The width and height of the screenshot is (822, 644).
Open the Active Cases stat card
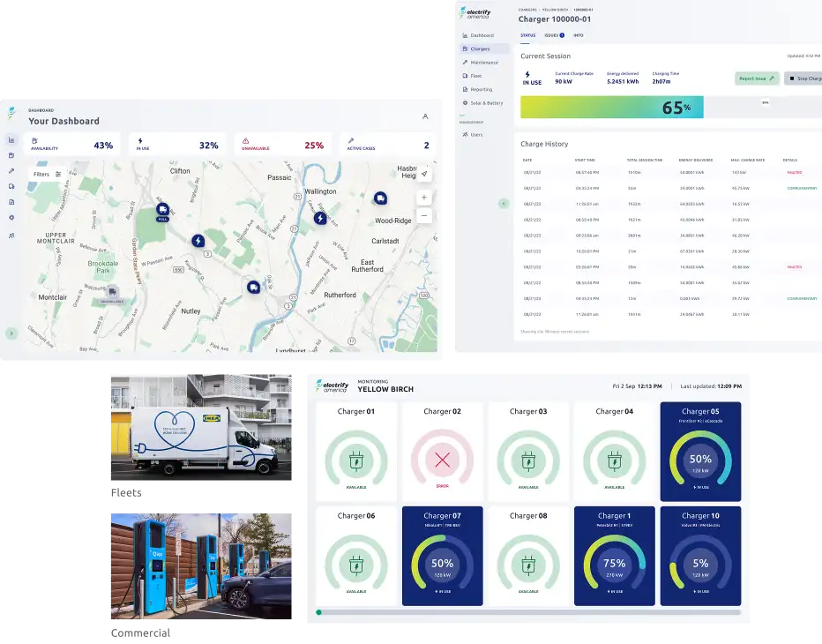pos(388,145)
